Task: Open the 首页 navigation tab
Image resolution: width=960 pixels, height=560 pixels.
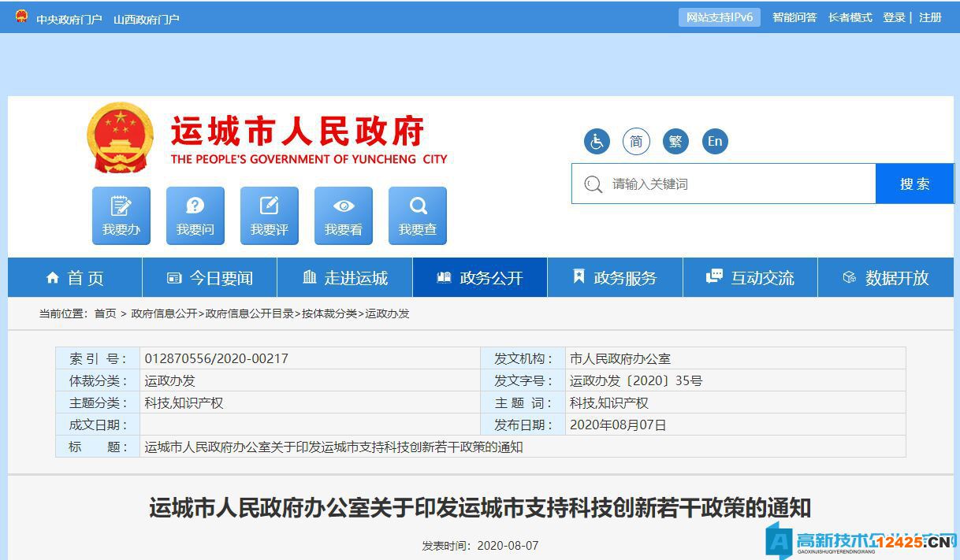Action: [x=75, y=278]
